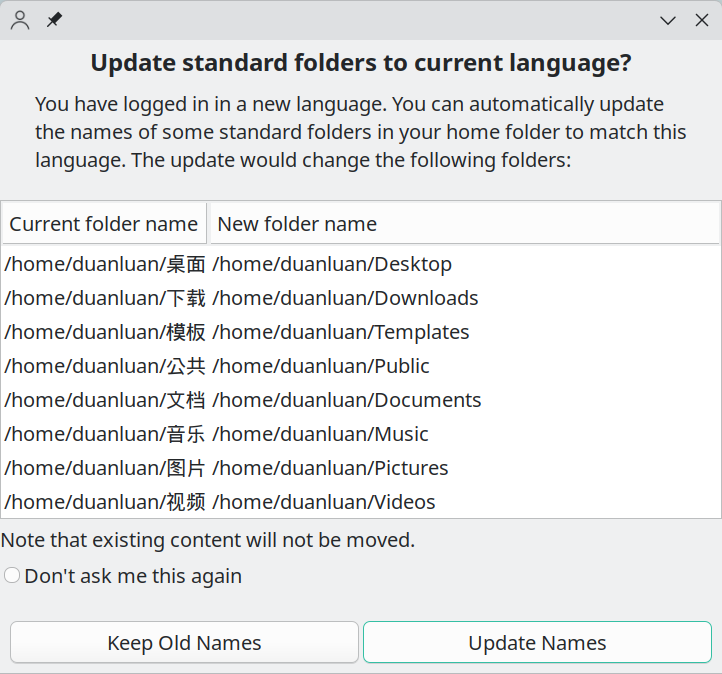
Task: Select the row with /home/duanluan/Templates
Action: coord(361,332)
